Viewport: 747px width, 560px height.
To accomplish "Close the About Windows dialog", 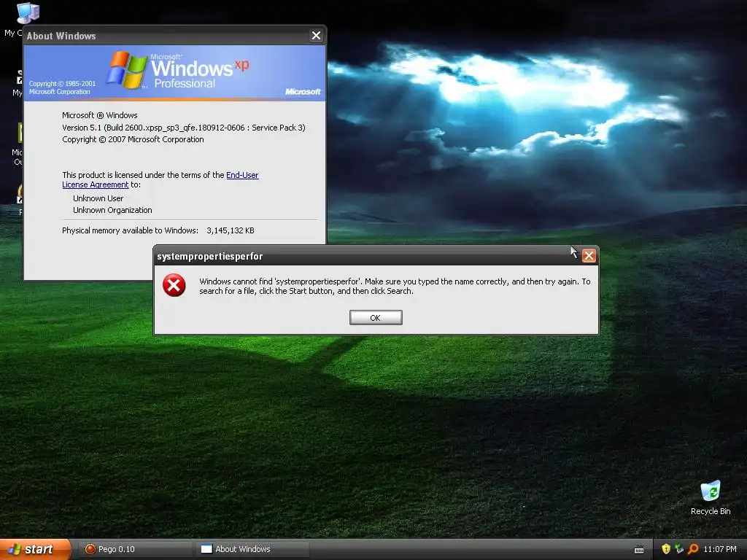I will [316, 36].
